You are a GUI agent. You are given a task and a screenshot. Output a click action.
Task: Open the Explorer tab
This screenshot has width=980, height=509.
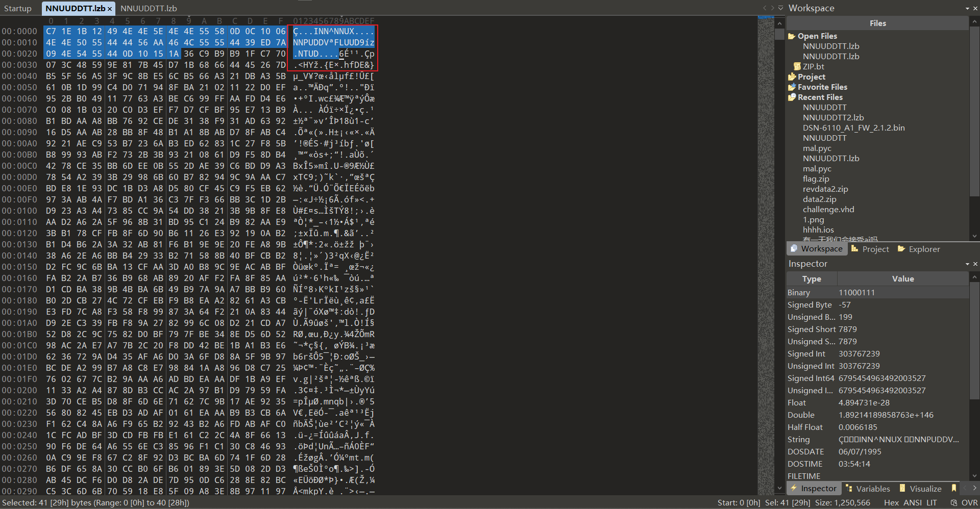(x=924, y=249)
